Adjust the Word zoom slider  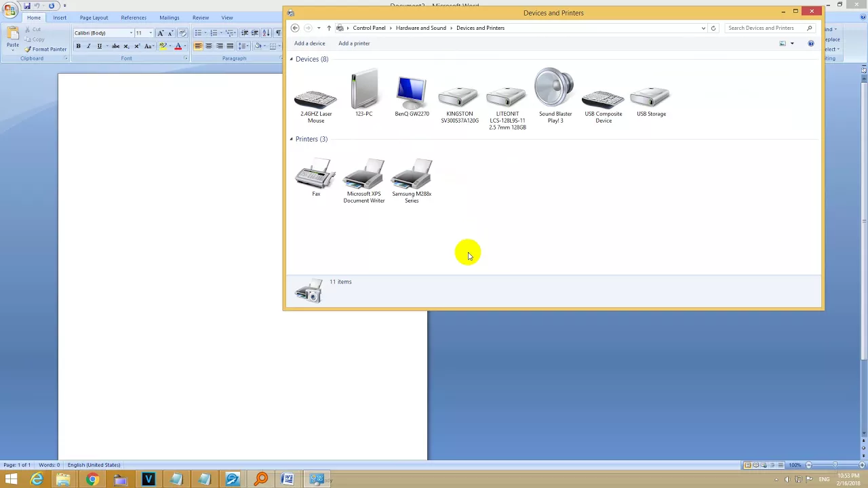pyautogui.click(x=835, y=465)
